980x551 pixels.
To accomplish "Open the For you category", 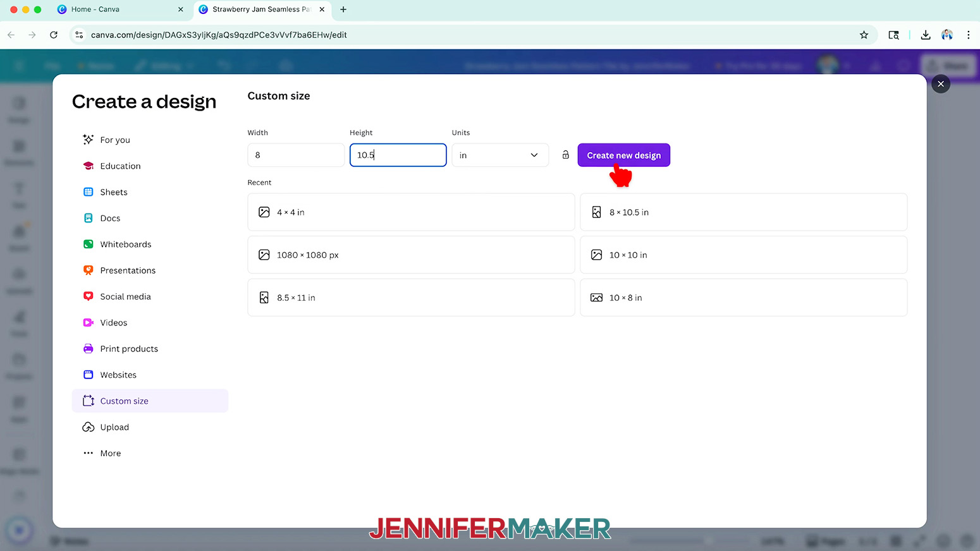I will pos(150,140).
